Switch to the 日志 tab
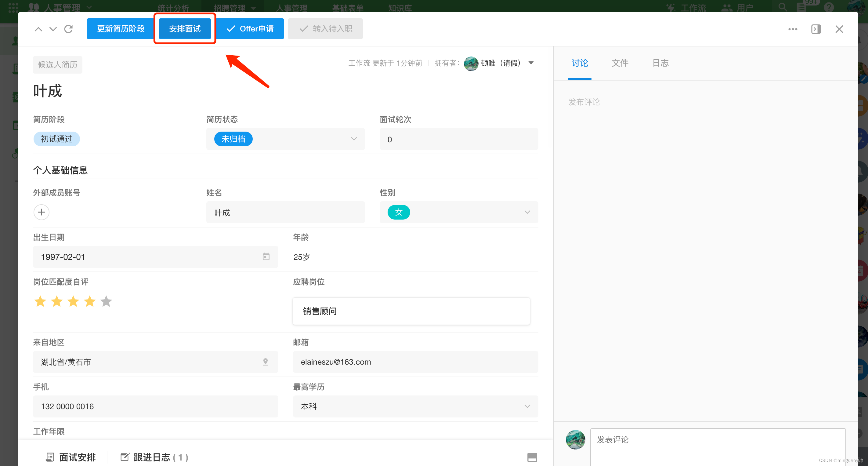The width and height of the screenshot is (868, 466). pyautogui.click(x=660, y=63)
